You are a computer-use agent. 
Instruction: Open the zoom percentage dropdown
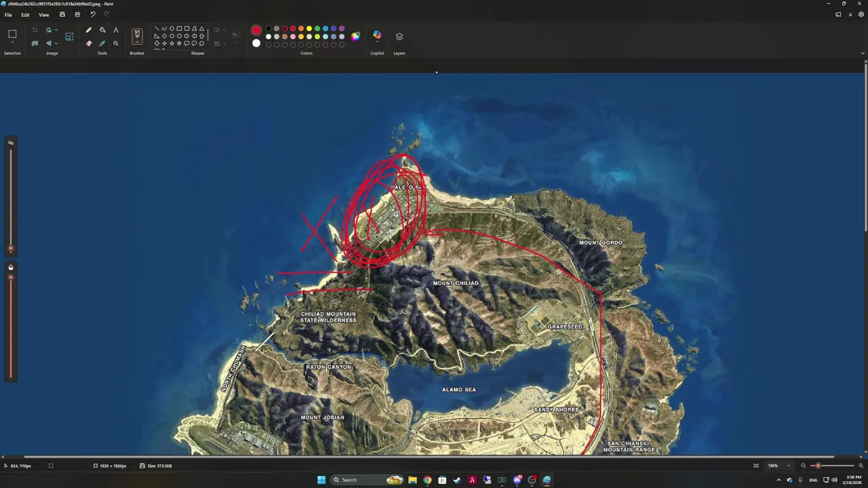[788, 466]
